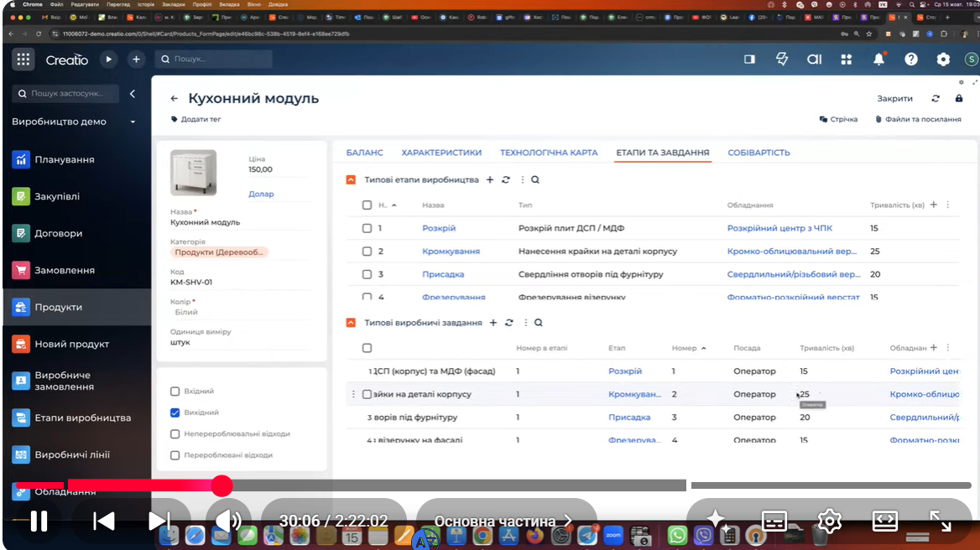This screenshot has height=550, width=980.
Task: Expand the Виробництво демо workspace dropdown
Action: [133, 122]
